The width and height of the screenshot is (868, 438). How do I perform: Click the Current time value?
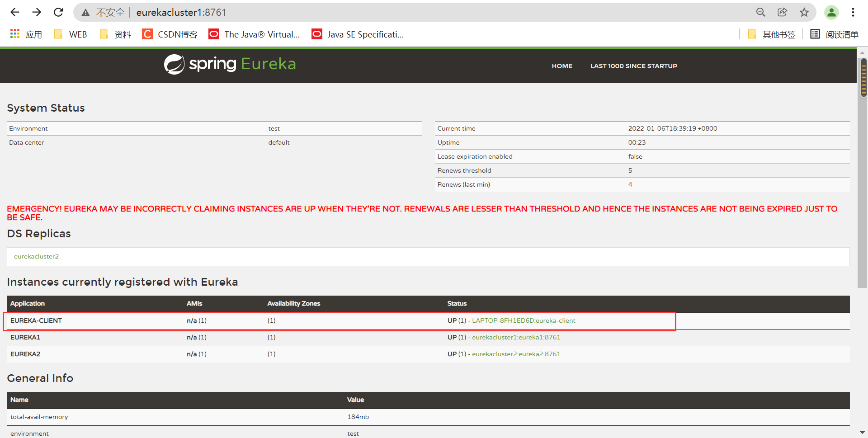(x=673, y=128)
